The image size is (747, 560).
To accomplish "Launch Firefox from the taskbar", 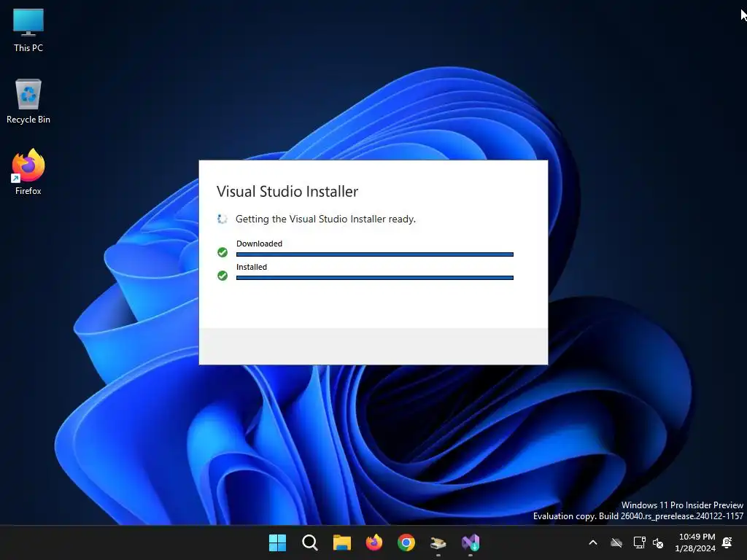I will tap(374, 542).
